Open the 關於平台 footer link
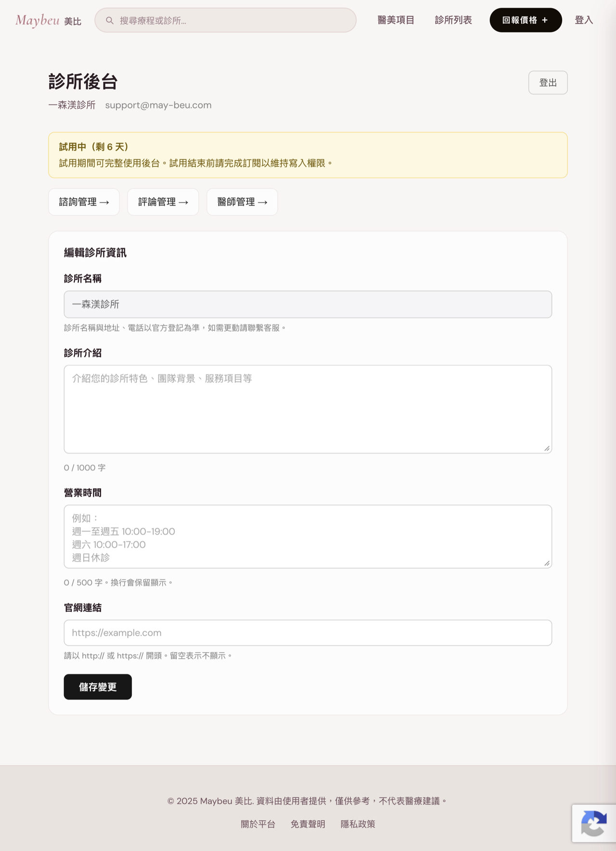The height and width of the screenshot is (851, 616). pos(258,824)
